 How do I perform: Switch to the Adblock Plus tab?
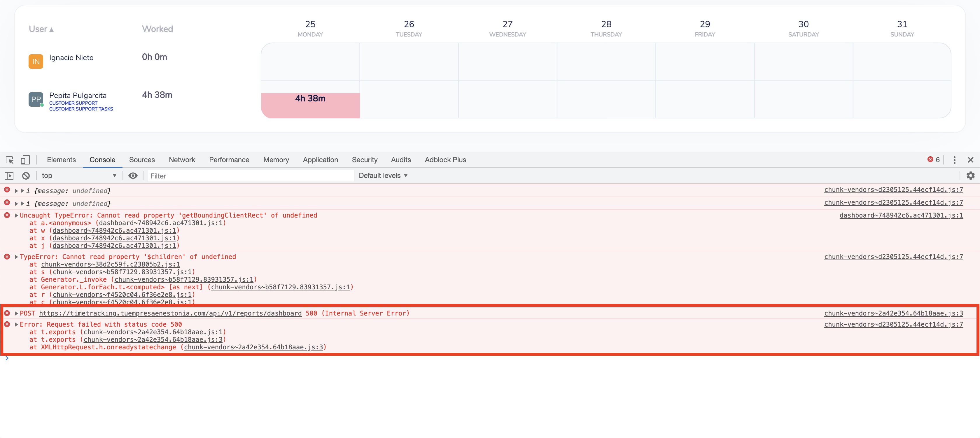pos(445,160)
